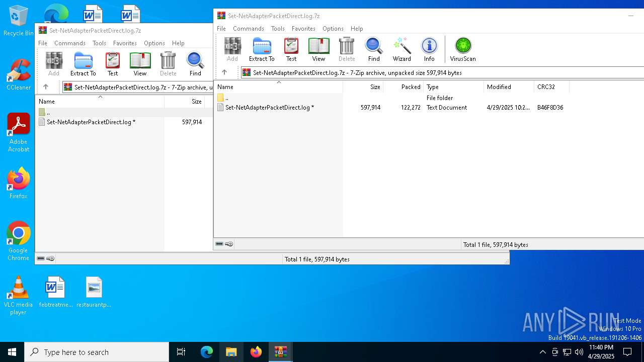Select the parent folder row in the back window
The height and width of the screenshot is (362, 644).
[x=124, y=113]
